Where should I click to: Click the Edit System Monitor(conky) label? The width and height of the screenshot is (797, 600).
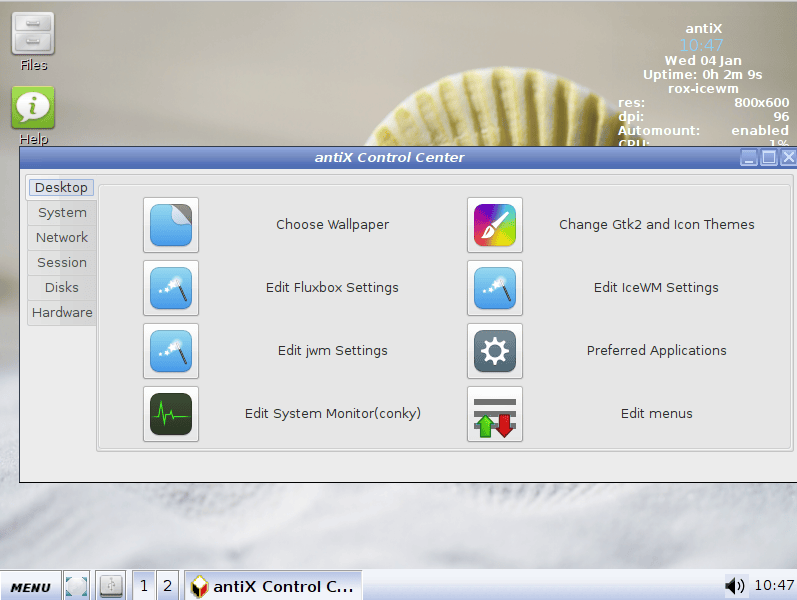(333, 414)
